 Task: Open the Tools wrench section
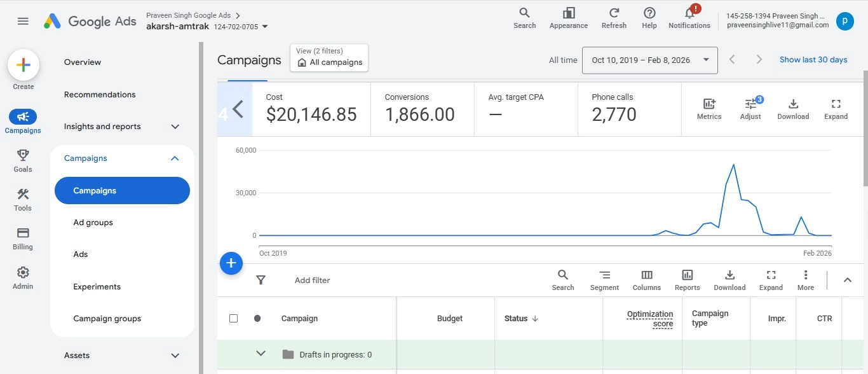point(23,199)
